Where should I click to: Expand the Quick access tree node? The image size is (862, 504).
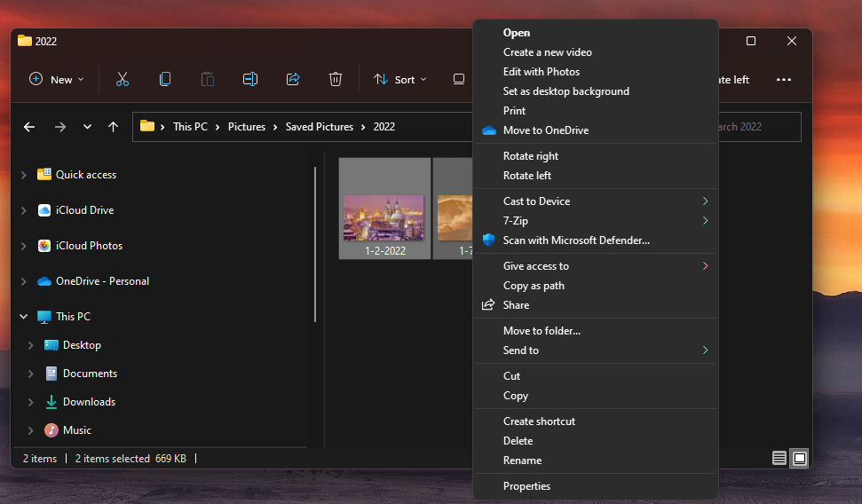24,175
